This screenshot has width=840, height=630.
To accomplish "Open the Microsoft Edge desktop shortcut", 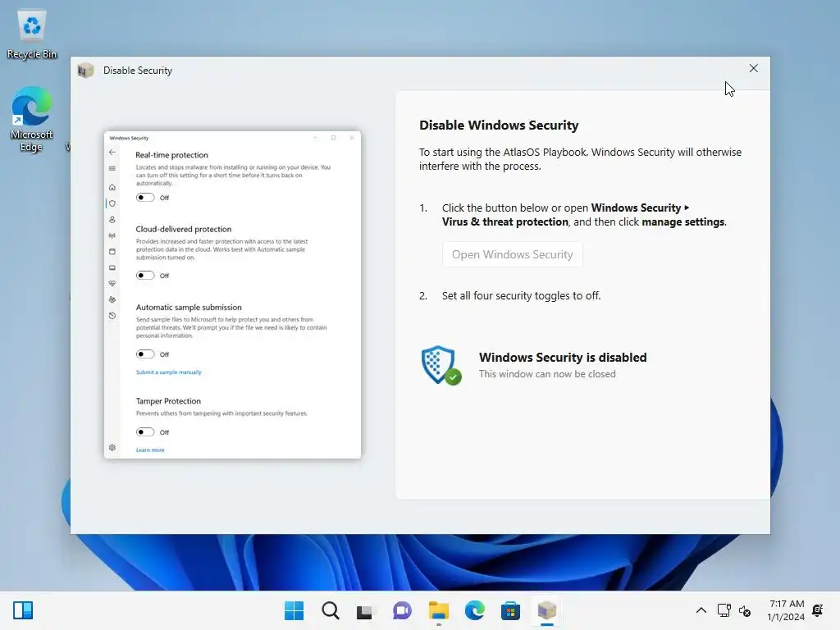I will (32, 119).
